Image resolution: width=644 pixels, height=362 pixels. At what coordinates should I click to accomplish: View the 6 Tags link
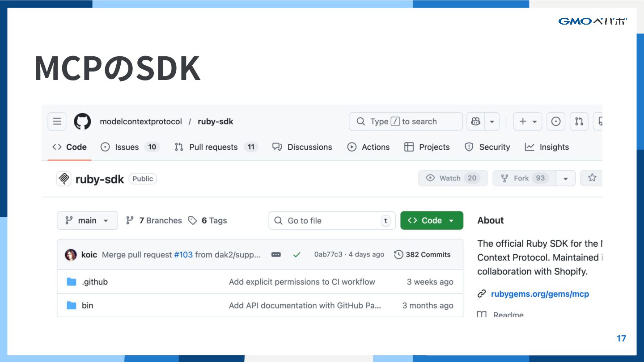(x=208, y=220)
